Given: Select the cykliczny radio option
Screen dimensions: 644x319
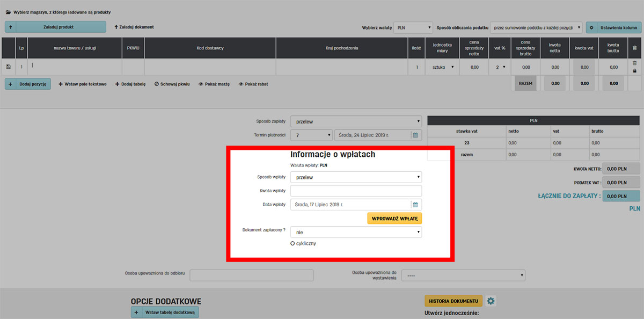Looking at the screenshot, I should pyautogui.click(x=292, y=243).
